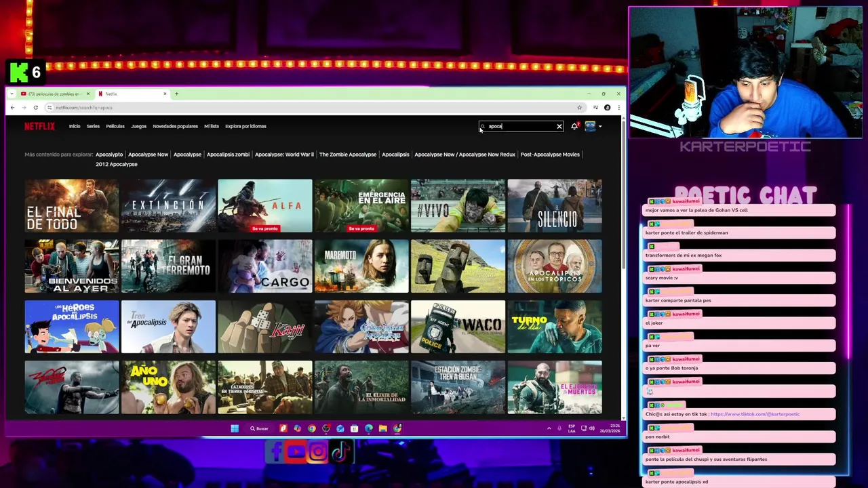Image resolution: width=868 pixels, height=488 pixels.
Task: Open El Final de Todo thumbnail
Action: tap(72, 205)
